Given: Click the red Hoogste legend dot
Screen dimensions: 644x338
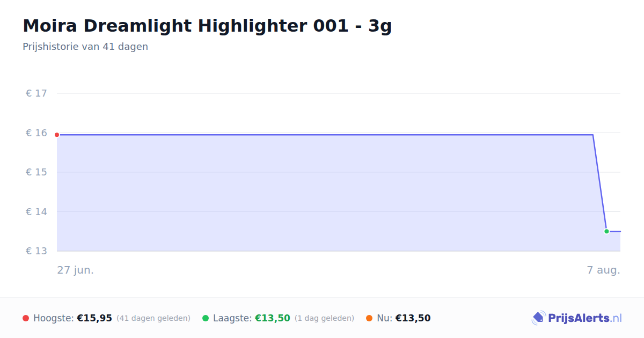Looking at the screenshot, I should click(26, 318).
